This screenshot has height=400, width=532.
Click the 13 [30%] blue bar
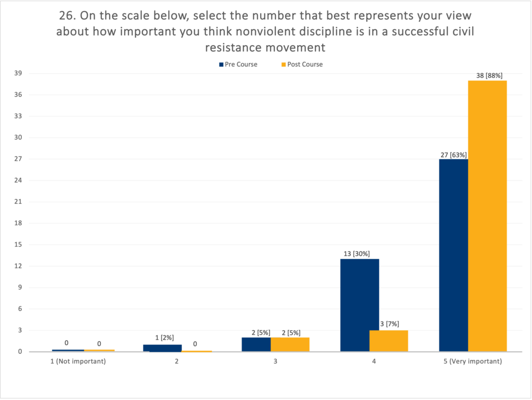click(x=360, y=305)
